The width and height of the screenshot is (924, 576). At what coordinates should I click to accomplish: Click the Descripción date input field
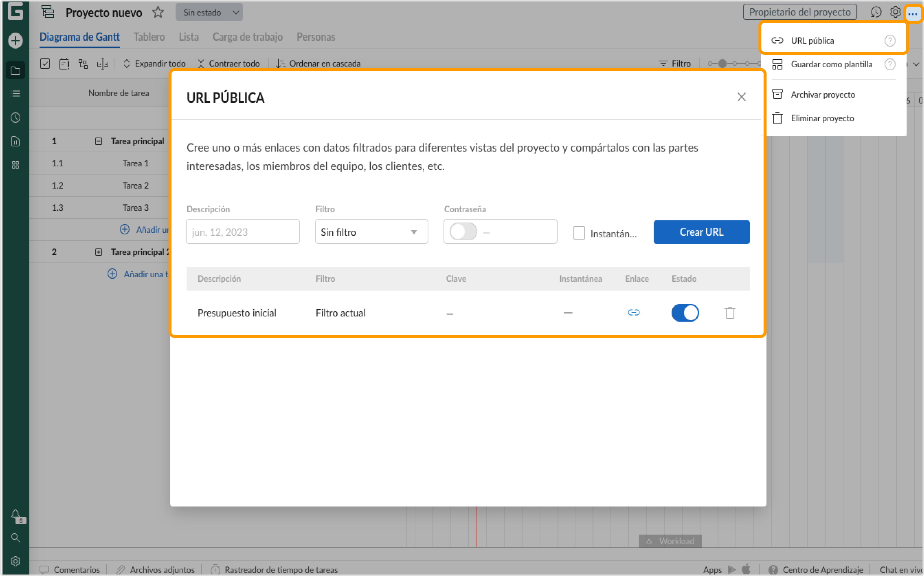tap(243, 231)
